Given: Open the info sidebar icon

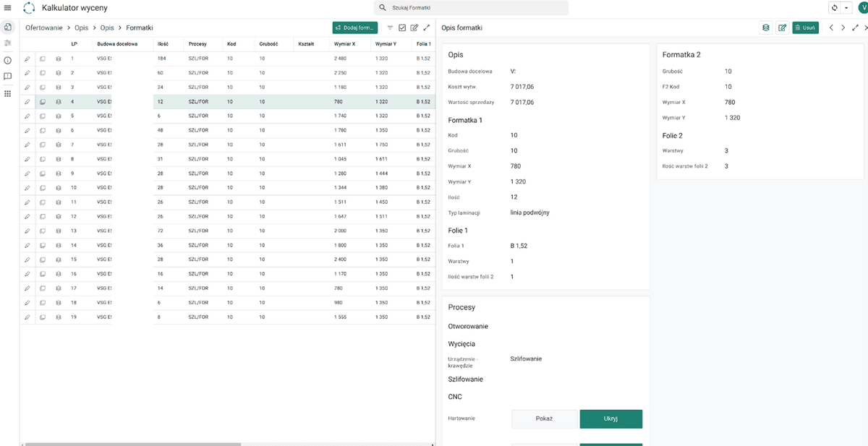Looking at the screenshot, I should click(7, 60).
